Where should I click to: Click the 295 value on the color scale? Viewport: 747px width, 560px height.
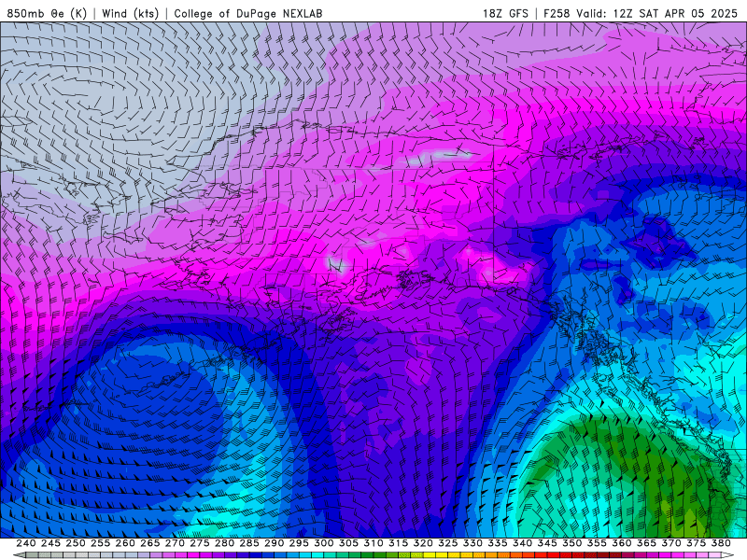299,543
